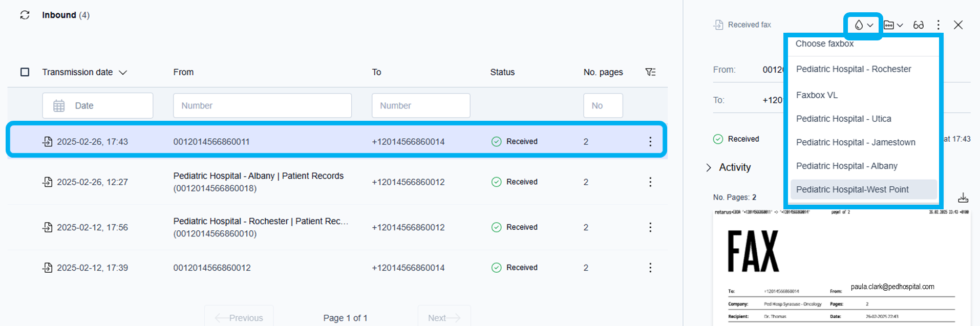
Task: Choose Pediatric Hospital - Rochester faxbox
Action: tap(854, 69)
